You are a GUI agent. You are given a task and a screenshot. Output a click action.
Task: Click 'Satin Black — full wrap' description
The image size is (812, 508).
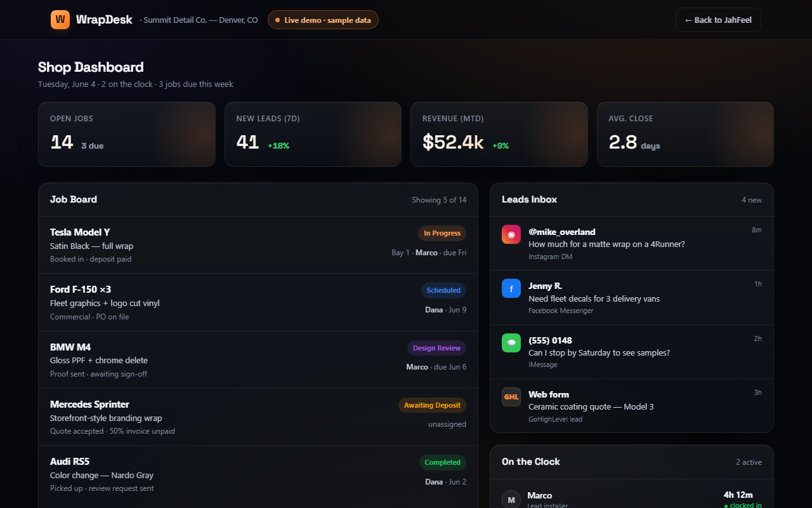[x=91, y=246]
